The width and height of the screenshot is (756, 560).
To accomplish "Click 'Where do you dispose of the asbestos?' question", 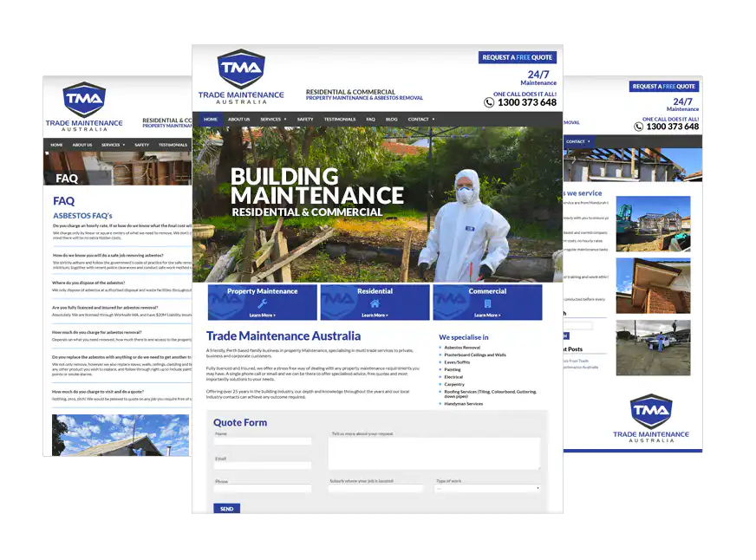I will coord(88,283).
